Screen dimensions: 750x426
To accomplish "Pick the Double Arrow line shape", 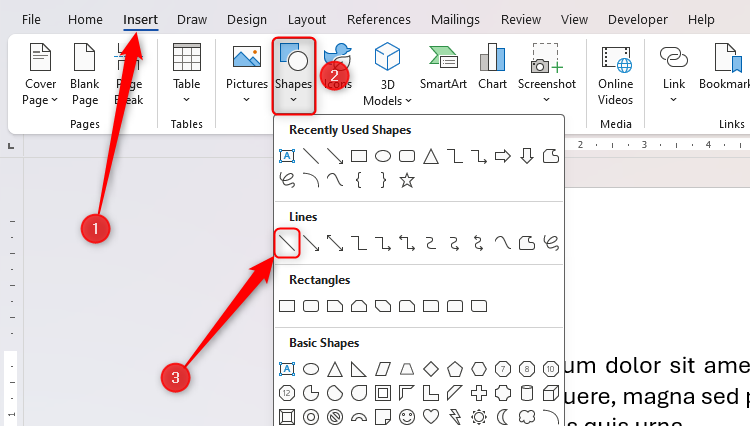I will pyautogui.click(x=335, y=243).
